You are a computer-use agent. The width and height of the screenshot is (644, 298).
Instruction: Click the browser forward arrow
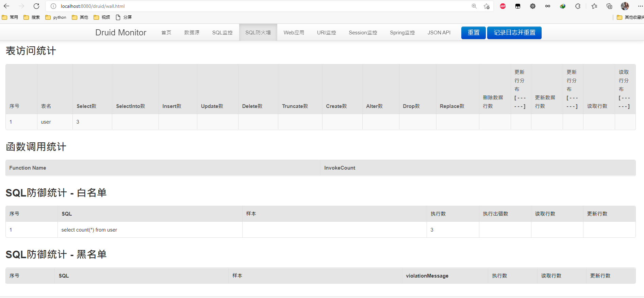[21, 6]
